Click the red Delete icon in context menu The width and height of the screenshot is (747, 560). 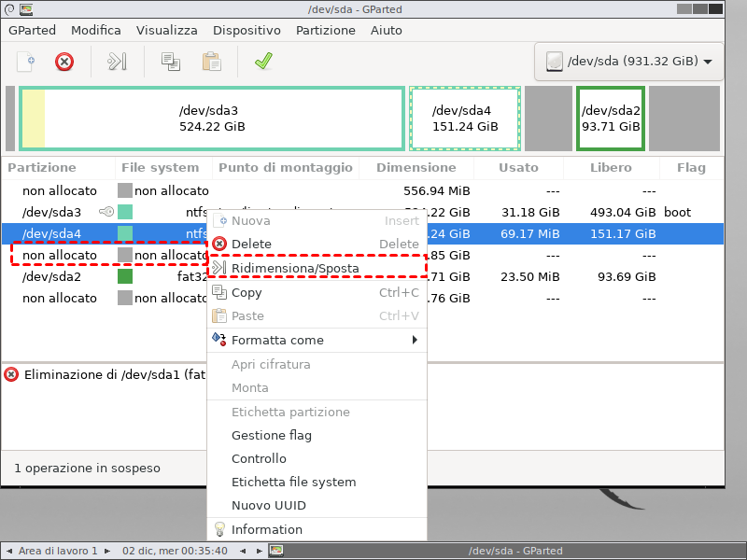(x=219, y=244)
